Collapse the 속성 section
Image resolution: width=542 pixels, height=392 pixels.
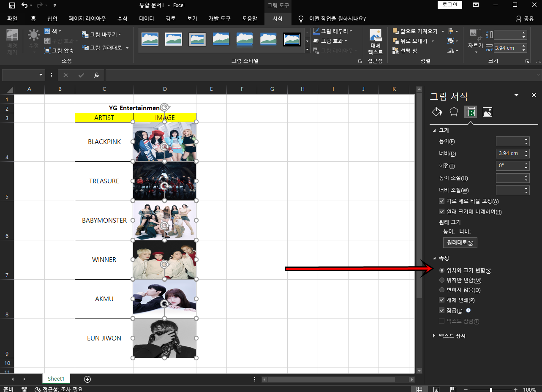(x=435, y=258)
